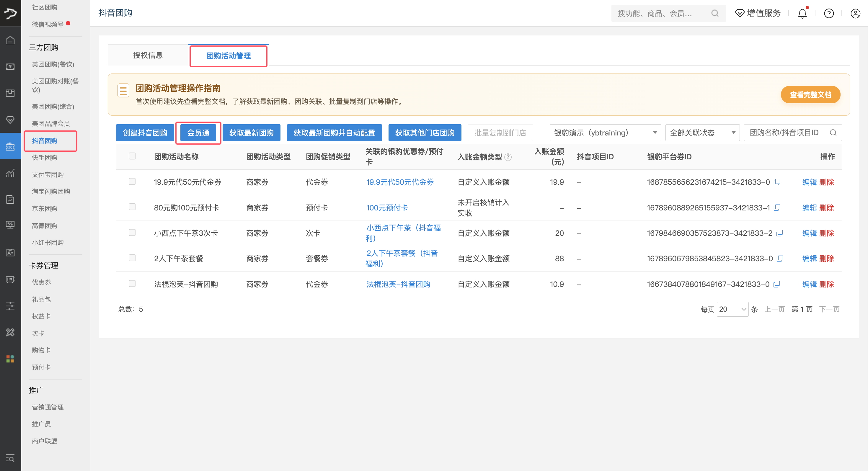Toggle the select-all checkbox in table header
Image resolution: width=868 pixels, height=471 pixels.
click(132, 156)
